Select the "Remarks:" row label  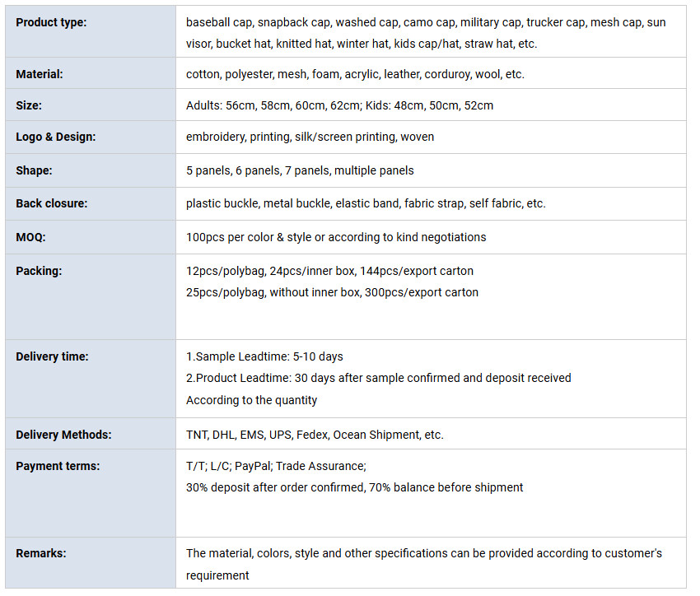click(x=40, y=553)
